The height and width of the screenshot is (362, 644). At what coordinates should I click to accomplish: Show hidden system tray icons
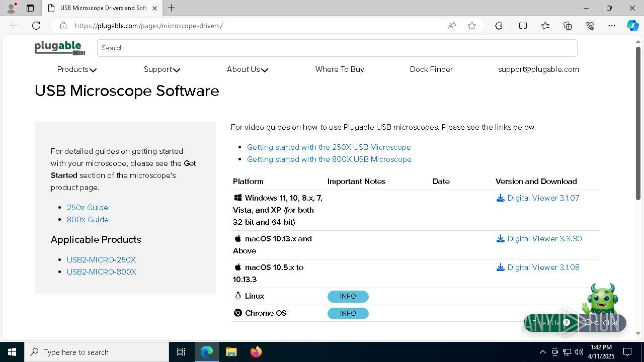click(542, 352)
